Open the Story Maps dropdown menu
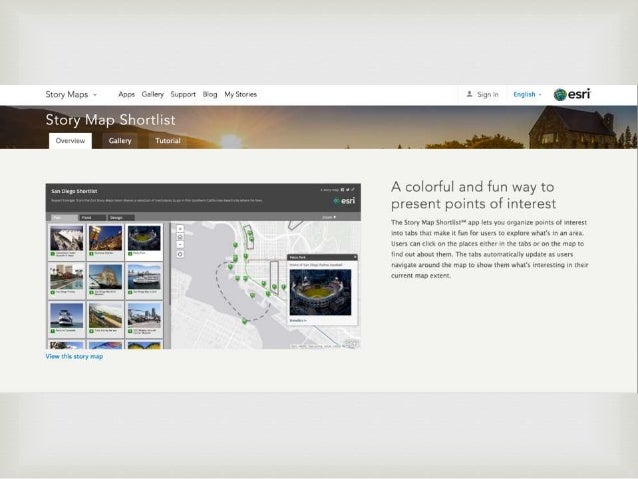The width and height of the screenshot is (638, 479). tap(71, 94)
